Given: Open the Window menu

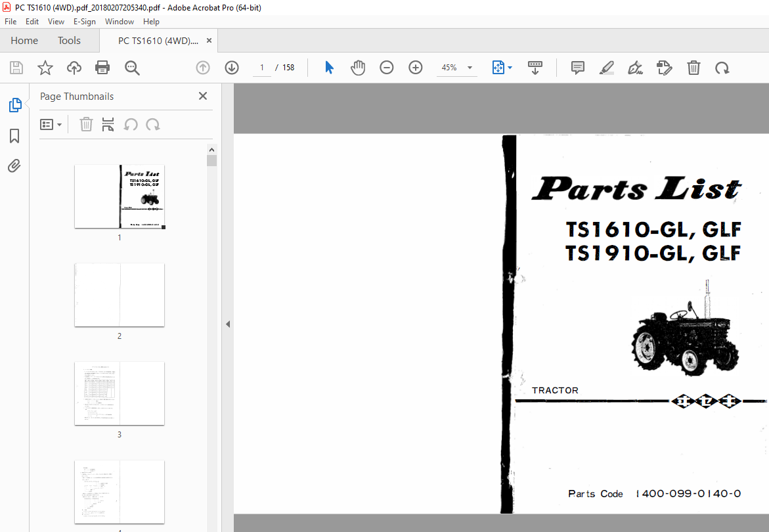Looking at the screenshot, I should point(119,22).
